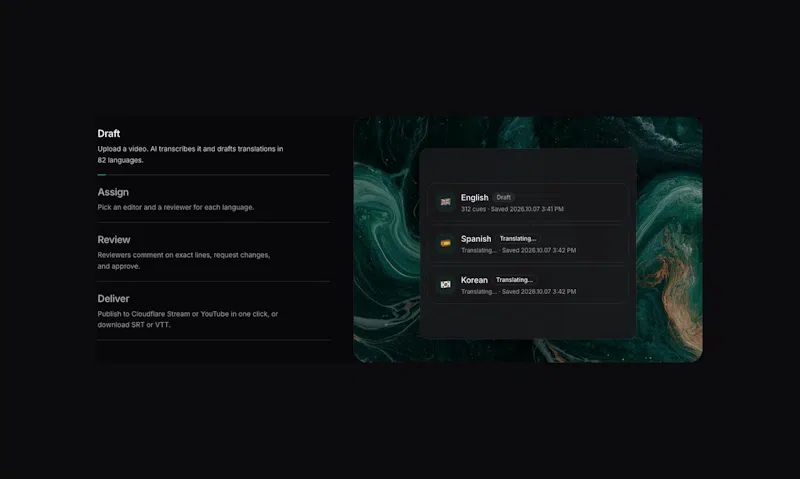Open the Spanish language row
Viewport: 800px width, 479px height.
point(528,244)
